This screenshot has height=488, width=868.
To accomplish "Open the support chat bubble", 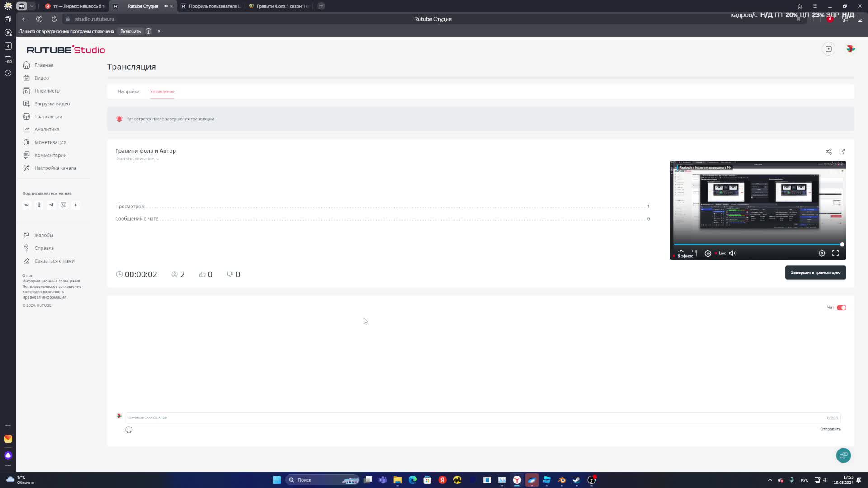I will tap(843, 455).
